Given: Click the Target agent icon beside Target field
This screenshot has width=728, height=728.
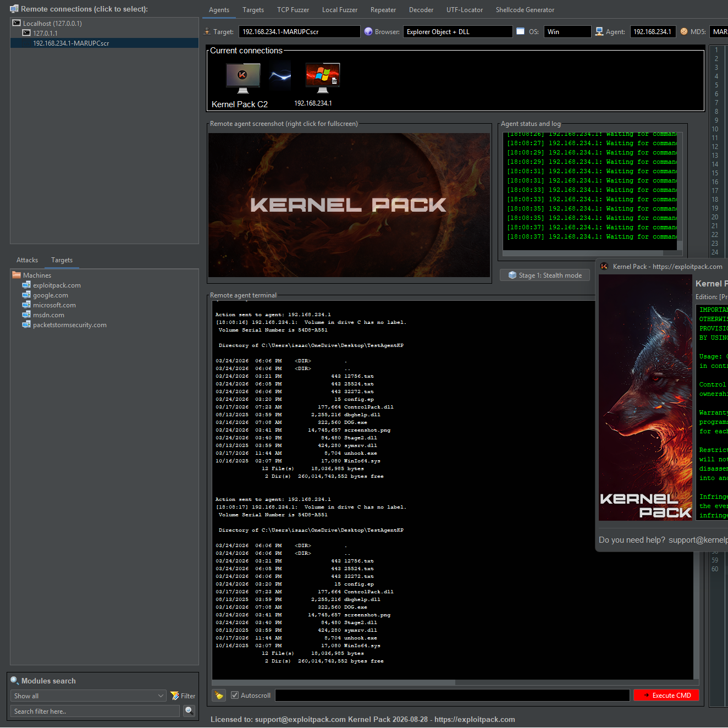Looking at the screenshot, I should click(x=207, y=31).
